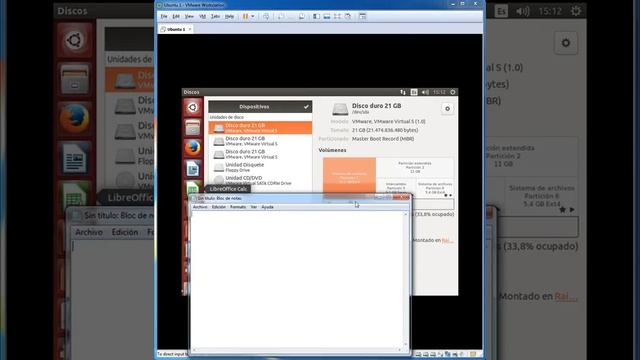Click the Send Ctrl+Alt+Del toolbar icon

[266, 16]
